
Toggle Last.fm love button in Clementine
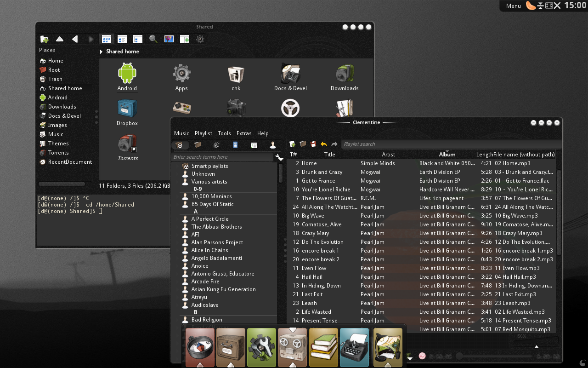pyautogui.click(x=422, y=356)
